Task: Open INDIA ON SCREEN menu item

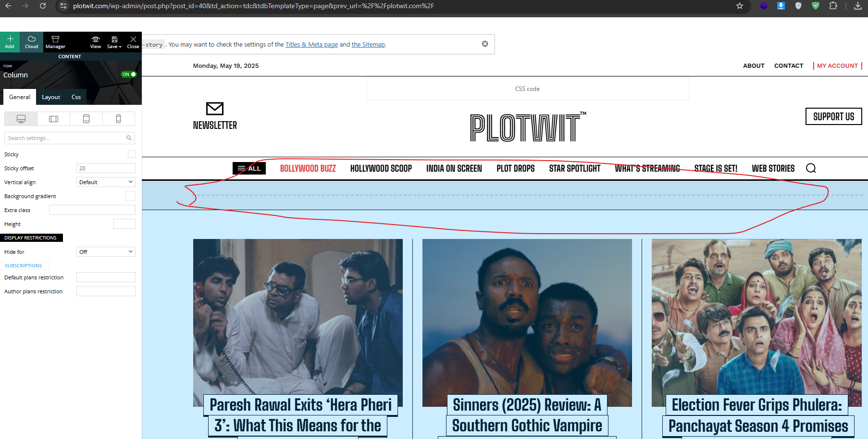Action: click(454, 169)
